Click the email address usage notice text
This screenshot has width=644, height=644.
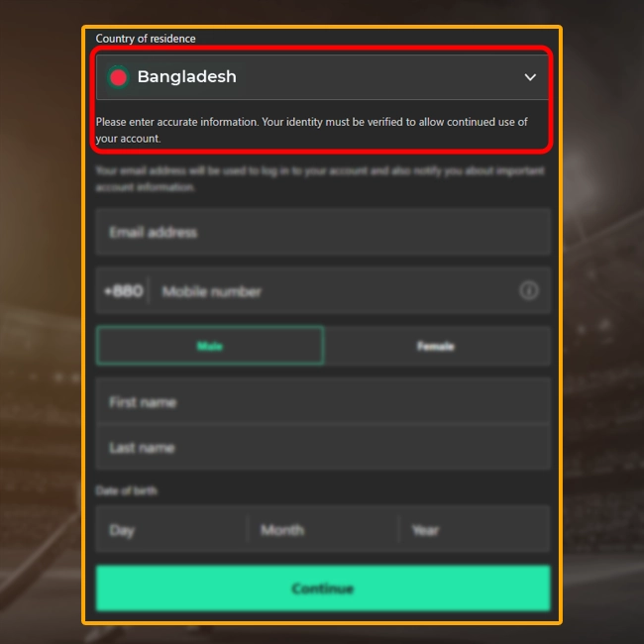pyautogui.click(x=320, y=178)
